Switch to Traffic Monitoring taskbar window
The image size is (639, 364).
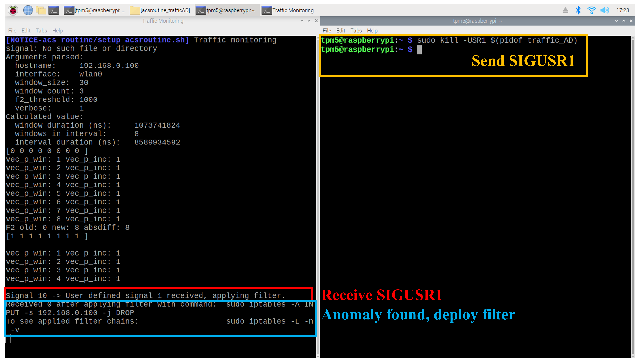click(x=288, y=10)
